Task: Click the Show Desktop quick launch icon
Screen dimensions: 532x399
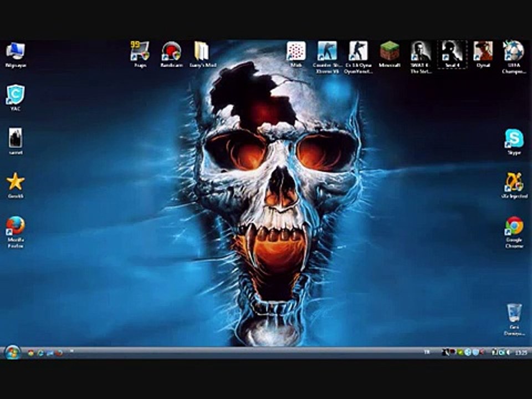Action: click(x=50, y=353)
